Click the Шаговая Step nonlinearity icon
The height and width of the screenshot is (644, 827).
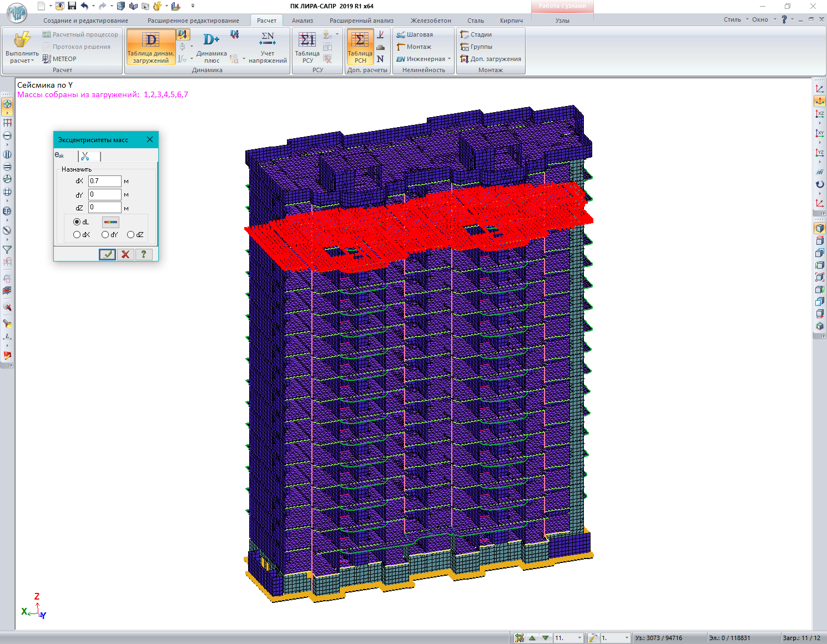(x=415, y=34)
